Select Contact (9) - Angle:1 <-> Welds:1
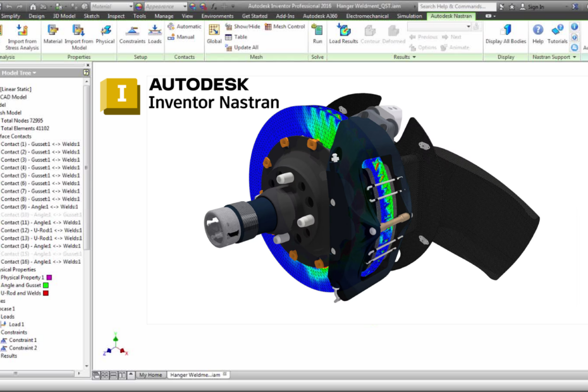Screen dimensions: 588x392 coord(39,207)
